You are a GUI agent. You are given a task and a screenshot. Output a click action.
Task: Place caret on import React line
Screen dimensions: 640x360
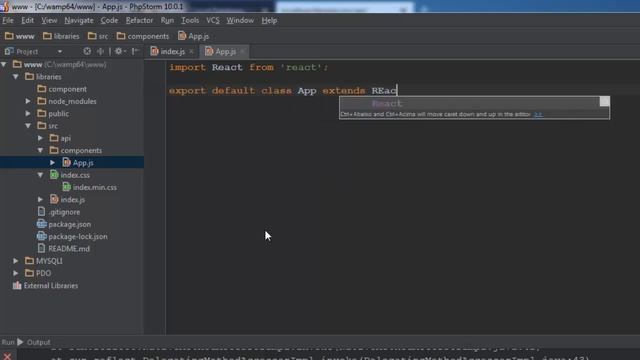[x=249, y=67]
